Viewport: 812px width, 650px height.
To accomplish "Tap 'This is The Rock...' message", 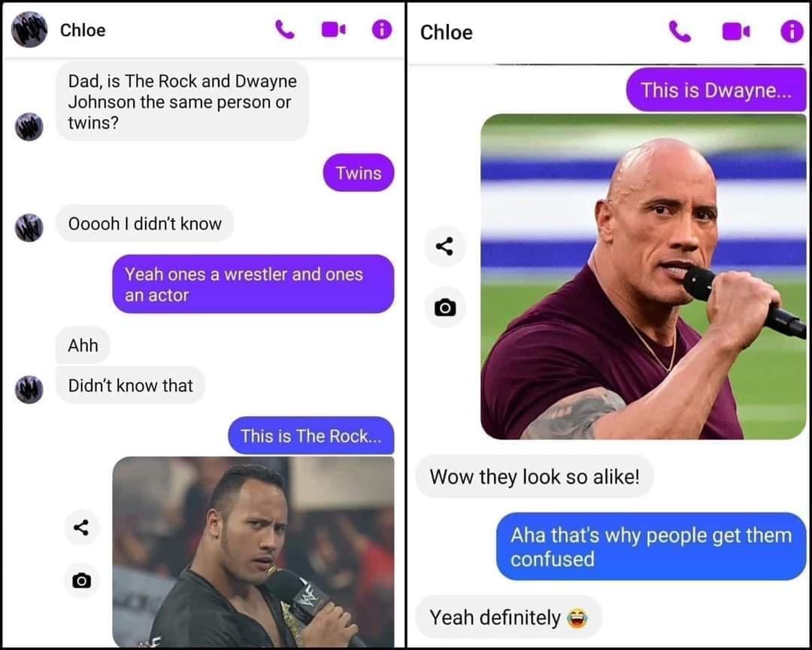I will click(311, 436).
